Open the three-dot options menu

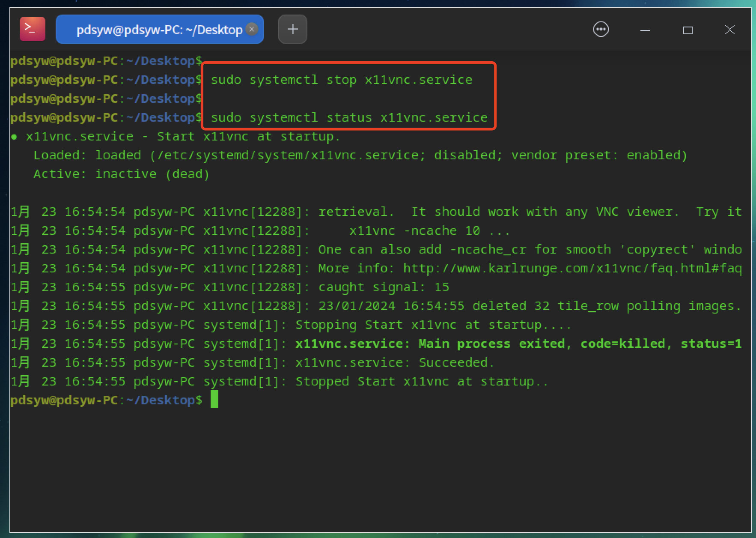601,29
